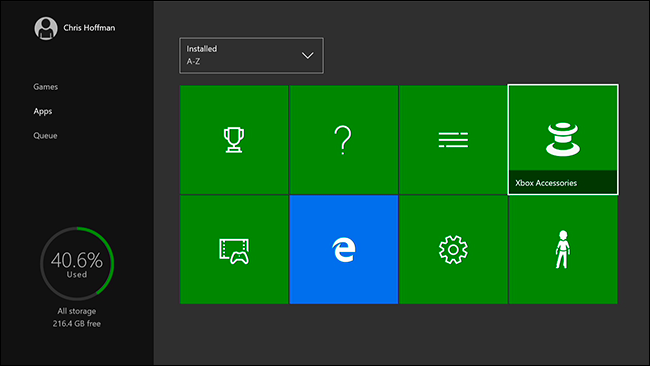Click the 'Xbox Accessories' tile label
Screen dimensions: 650x366
tap(546, 183)
